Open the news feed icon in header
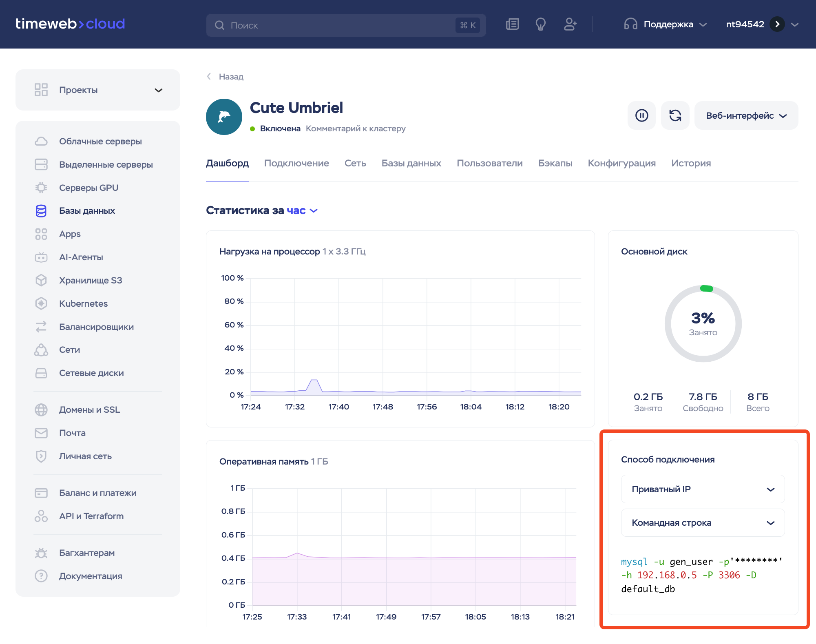Viewport: 816px width, 644px height. click(x=512, y=24)
